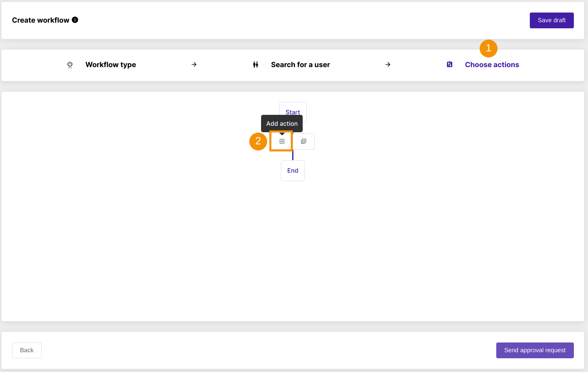Click the people icon for Search for a user
Image resolution: width=588 pixels, height=372 pixels.
coord(255,65)
